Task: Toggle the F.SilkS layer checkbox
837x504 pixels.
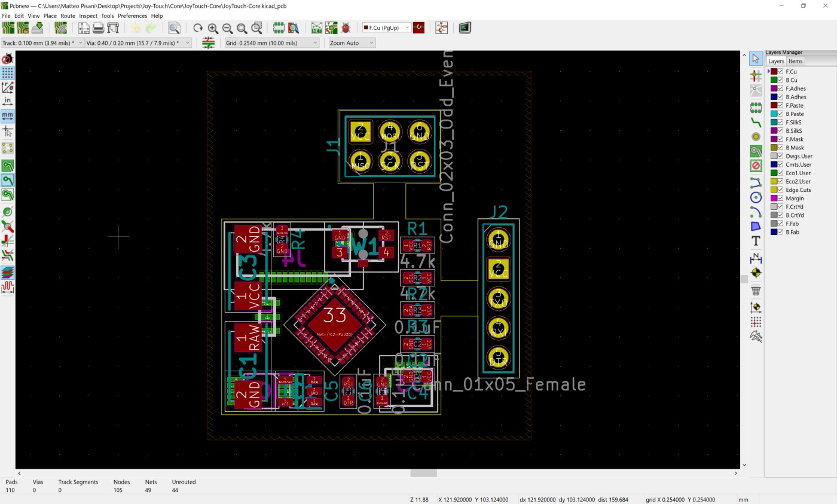Action: [781, 123]
